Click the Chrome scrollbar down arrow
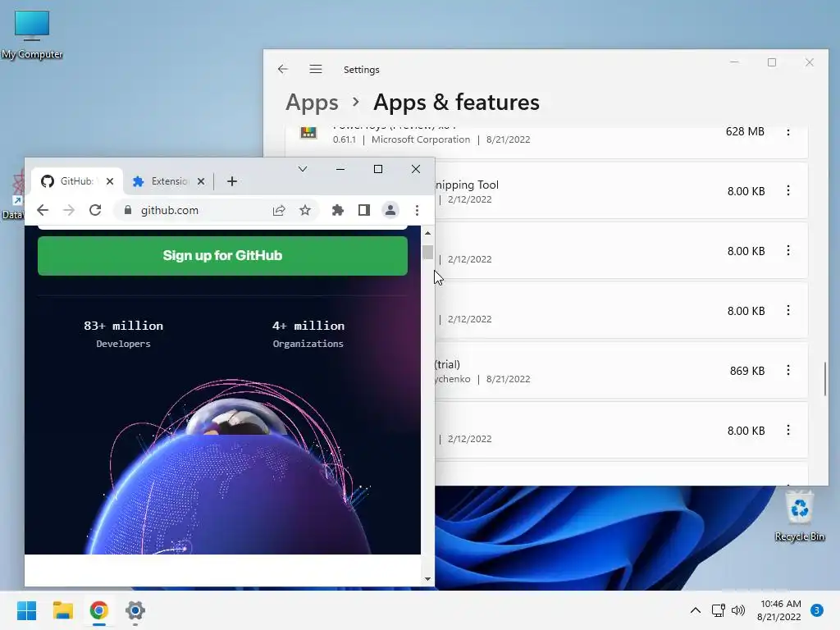Screen dimensions: 840x630 [x=427, y=578]
